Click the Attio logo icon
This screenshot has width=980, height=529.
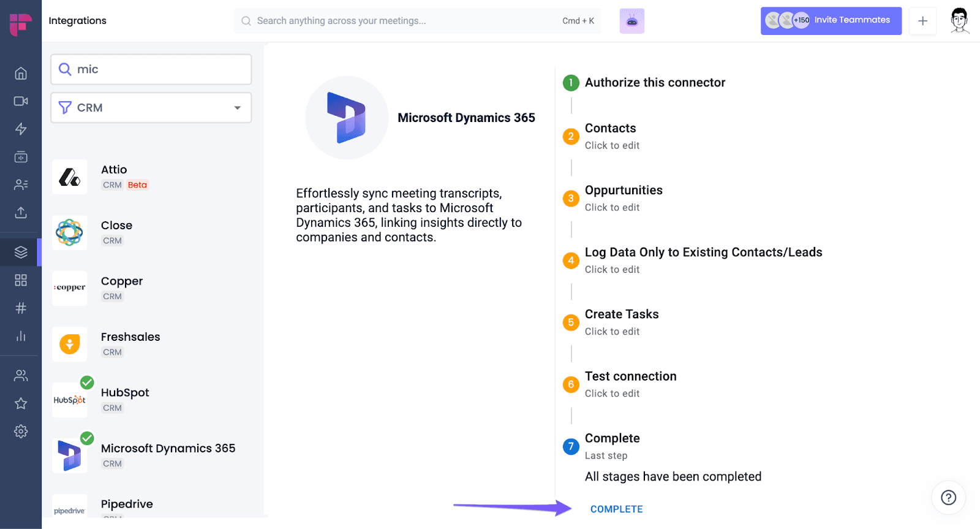[70, 177]
